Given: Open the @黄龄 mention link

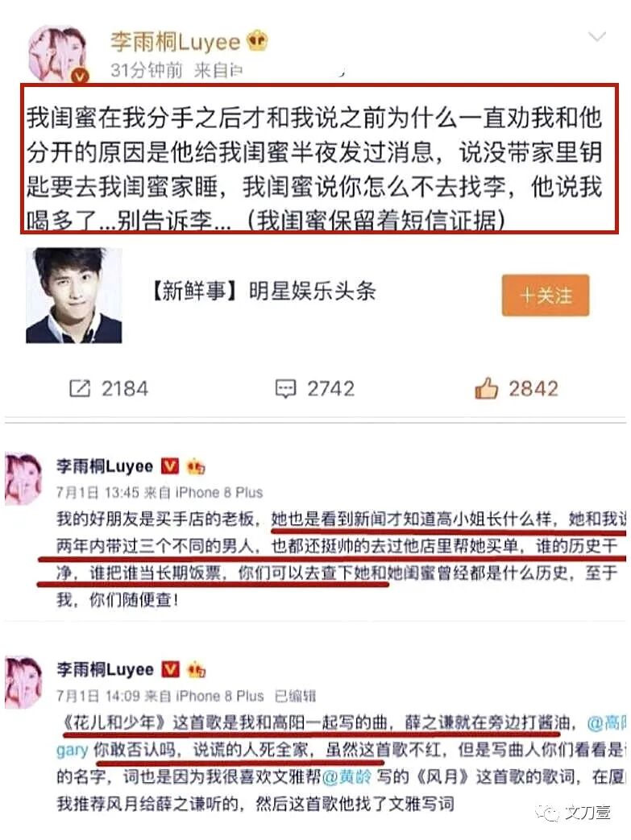Looking at the screenshot, I should 346,776.
